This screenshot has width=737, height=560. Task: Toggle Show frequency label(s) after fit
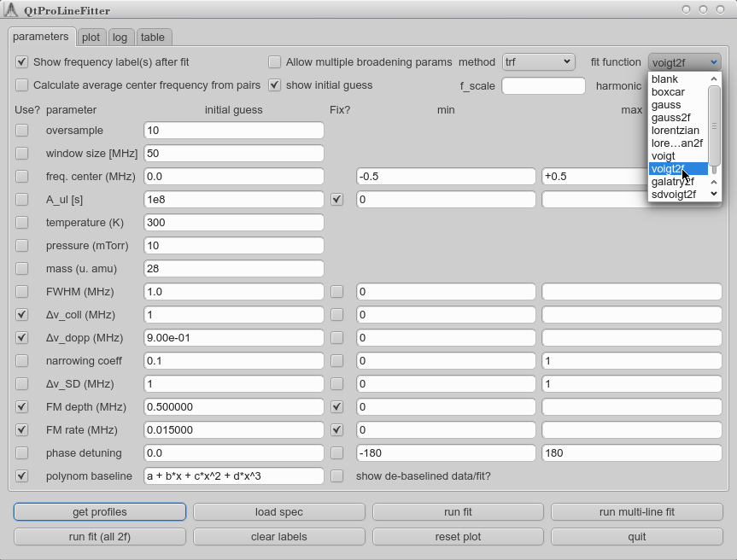[22, 62]
